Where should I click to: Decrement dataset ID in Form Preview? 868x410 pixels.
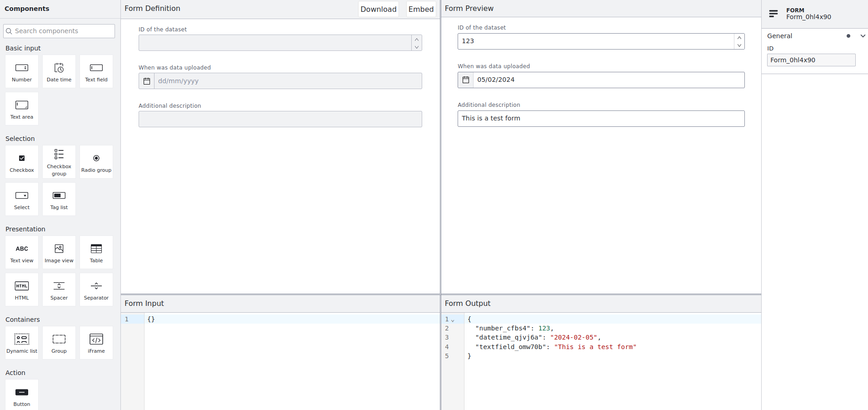coord(739,45)
